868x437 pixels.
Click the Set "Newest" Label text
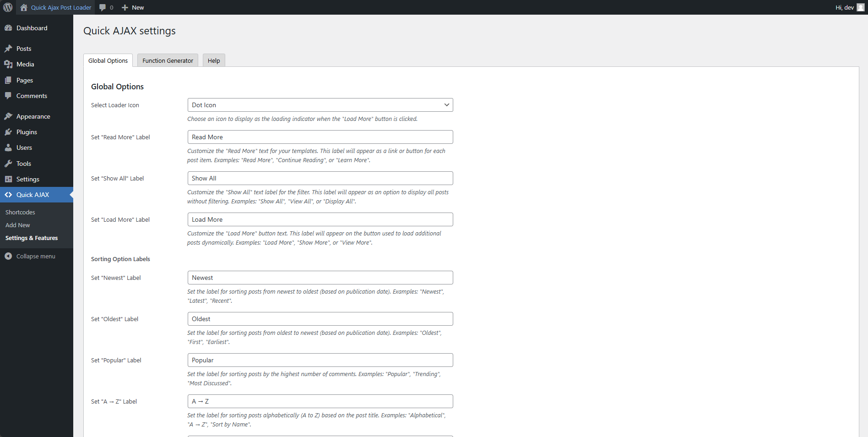116,278
